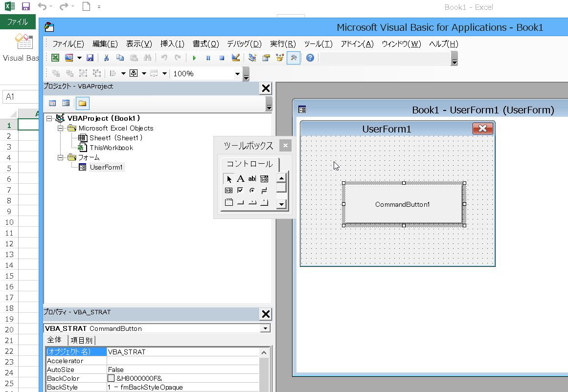Click the (オブジェクト名) value field VBA_STRAT
This screenshot has height=392, width=568.
pos(183,352)
